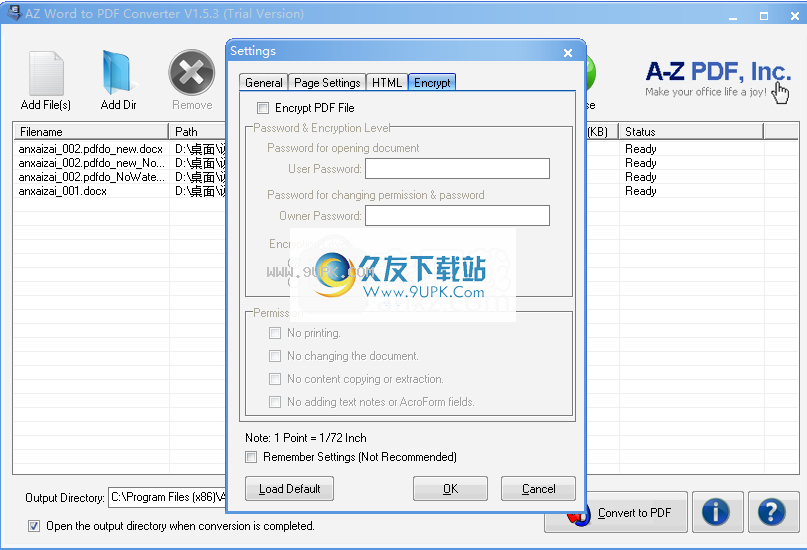The image size is (807, 550).
Task: Select file anxaizai_001.docx
Action: (x=63, y=191)
